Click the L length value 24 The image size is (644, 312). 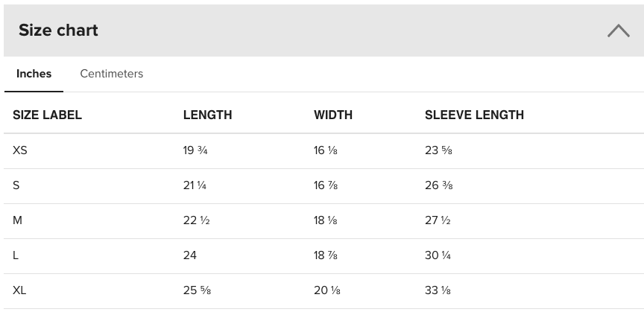(x=190, y=255)
